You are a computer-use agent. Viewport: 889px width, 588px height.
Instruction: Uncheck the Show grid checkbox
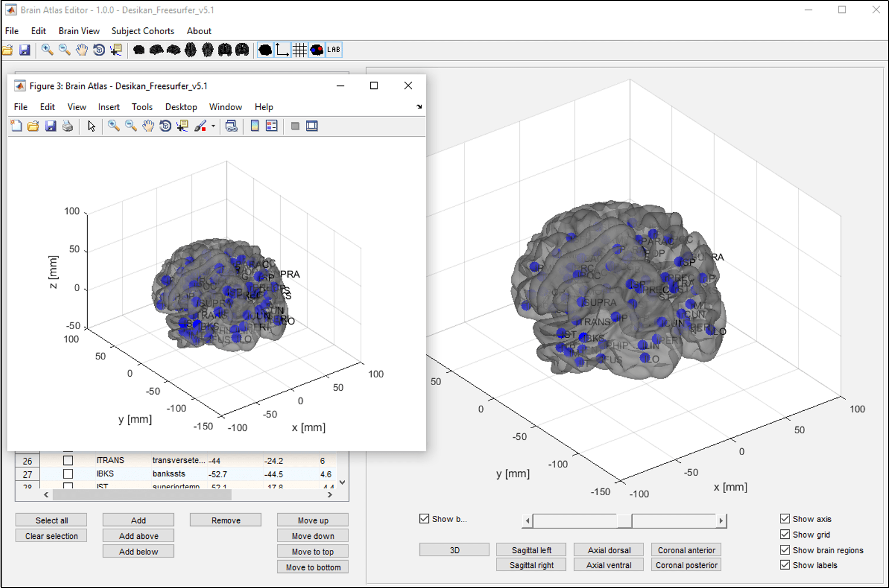coord(785,534)
